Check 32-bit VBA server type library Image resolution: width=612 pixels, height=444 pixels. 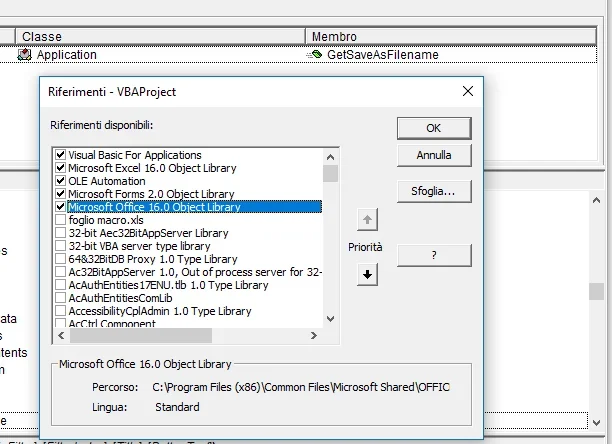[60, 246]
